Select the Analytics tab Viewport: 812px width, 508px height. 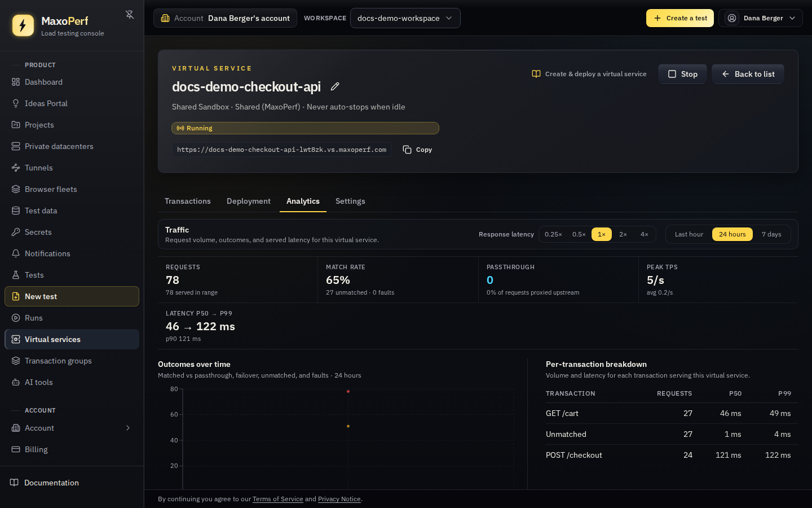pyautogui.click(x=303, y=201)
